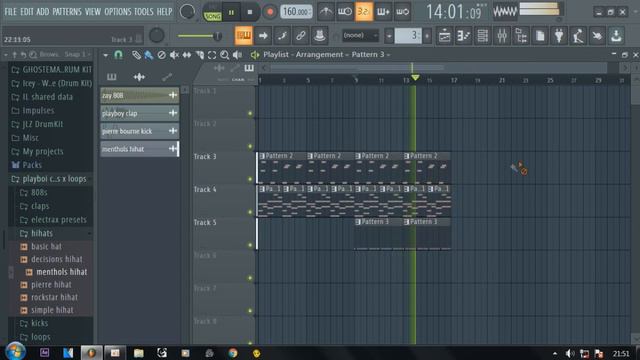Open the playlist options menu arrow
The image size is (640, 360).
106,55
